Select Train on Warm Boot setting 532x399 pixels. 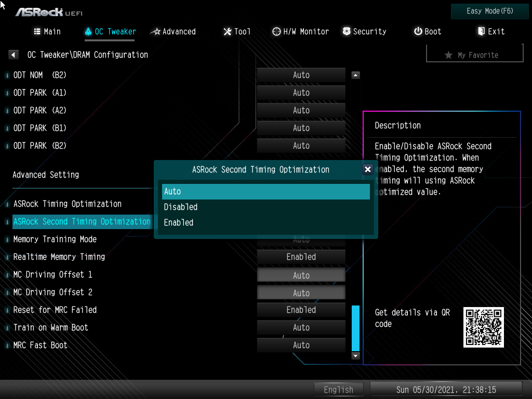click(x=50, y=327)
